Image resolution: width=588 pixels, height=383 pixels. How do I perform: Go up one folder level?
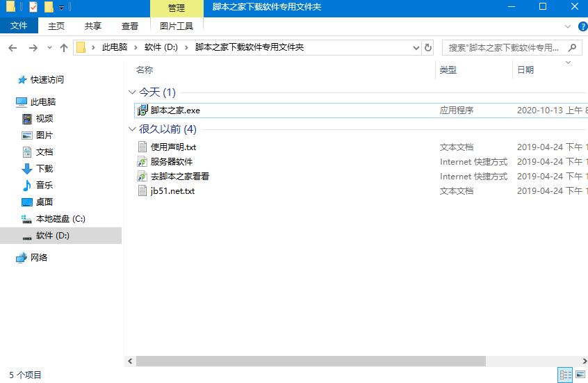click(64, 48)
